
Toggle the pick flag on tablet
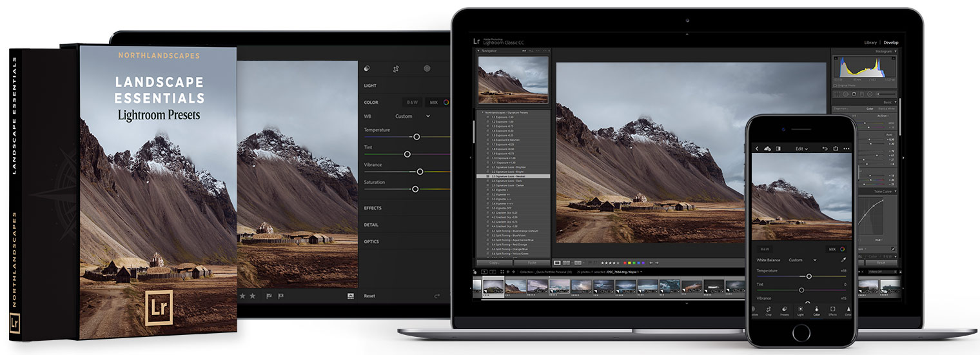tap(269, 296)
